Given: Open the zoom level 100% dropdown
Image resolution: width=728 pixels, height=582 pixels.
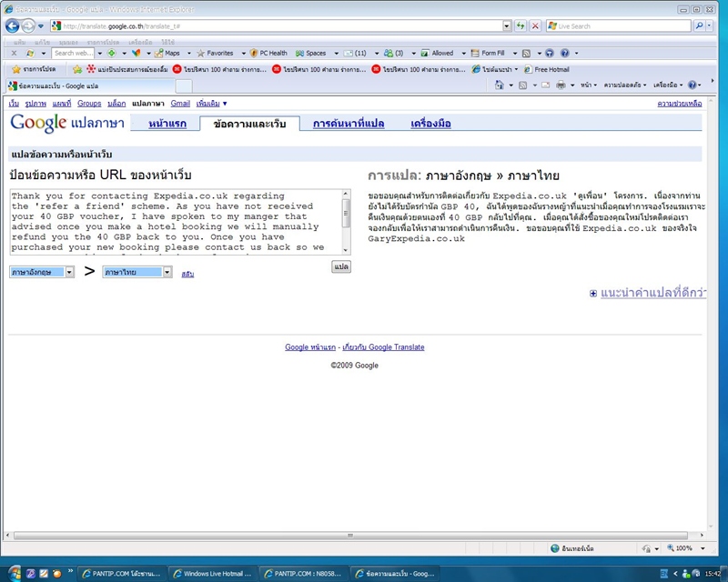Looking at the screenshot, I should click(x=703, y=548).
